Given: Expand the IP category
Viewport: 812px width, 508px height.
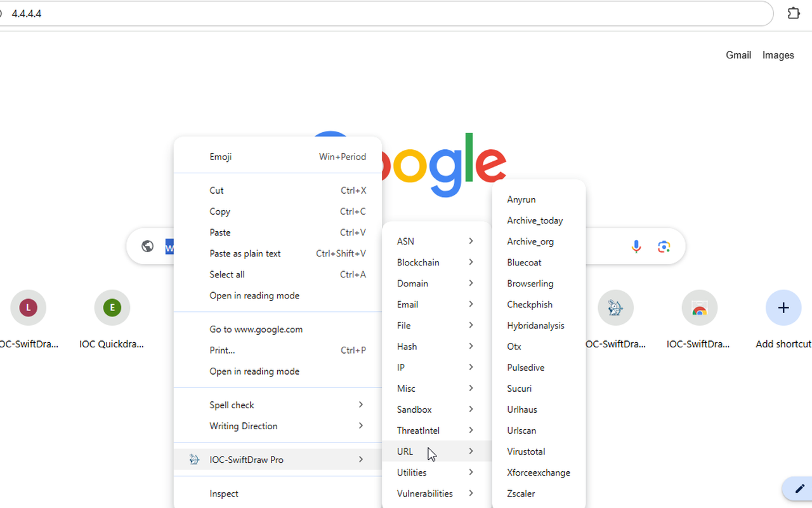Looking at the screenshot, I should point(436,367).
